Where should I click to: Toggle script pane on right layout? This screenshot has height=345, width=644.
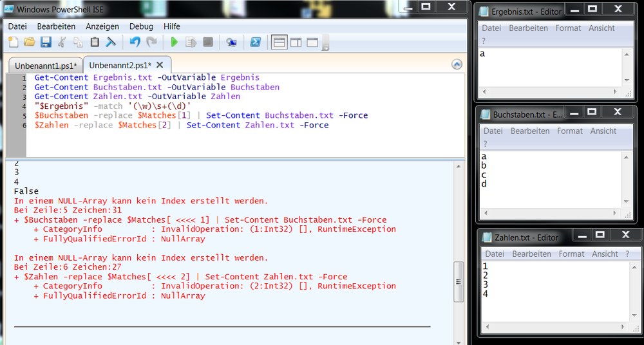(296, 42)
